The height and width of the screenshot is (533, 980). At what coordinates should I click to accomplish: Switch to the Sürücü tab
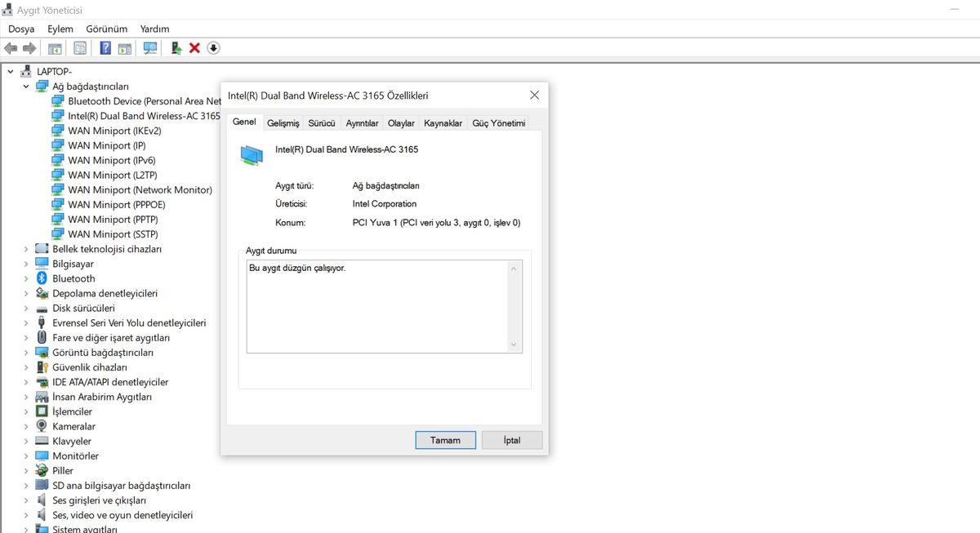321,122
